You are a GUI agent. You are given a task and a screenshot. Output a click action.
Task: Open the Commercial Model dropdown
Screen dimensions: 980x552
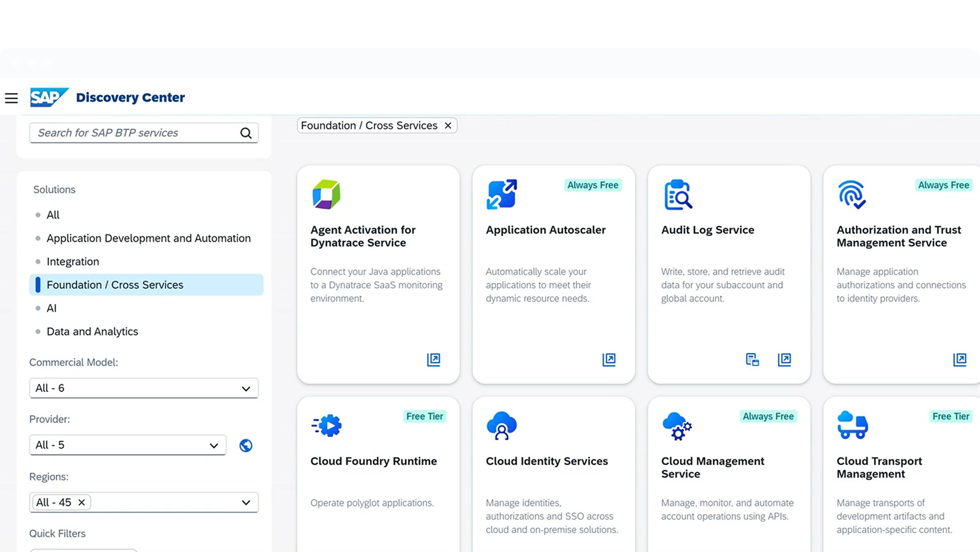coord(144,388)
